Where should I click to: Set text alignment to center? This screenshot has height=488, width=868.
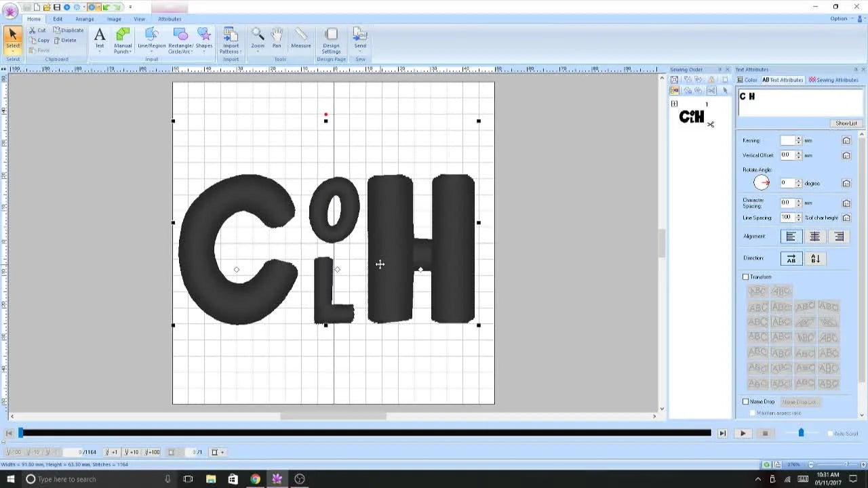(814, 237)
